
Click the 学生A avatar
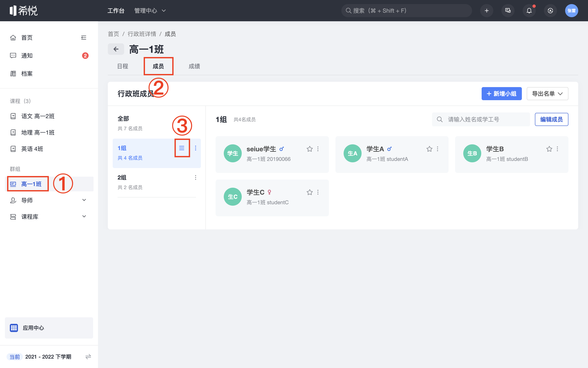[352, 153]
